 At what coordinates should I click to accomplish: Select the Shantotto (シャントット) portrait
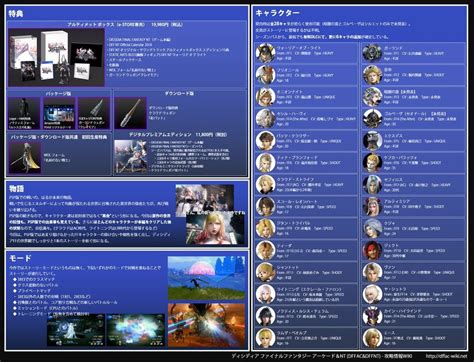(x=265, y=272)
